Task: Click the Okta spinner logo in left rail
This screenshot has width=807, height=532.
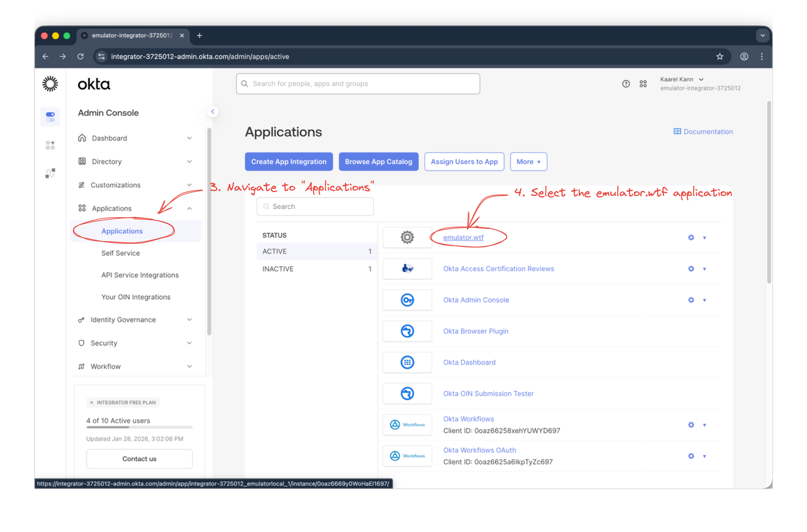Action: click(50, 83)
